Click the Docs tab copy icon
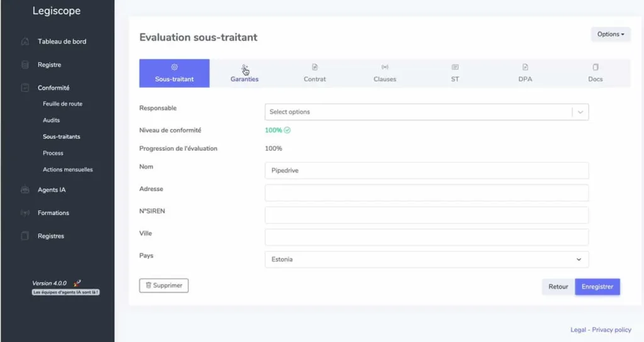The width and height of the screenshot is (644, 342). pos(596,67)
